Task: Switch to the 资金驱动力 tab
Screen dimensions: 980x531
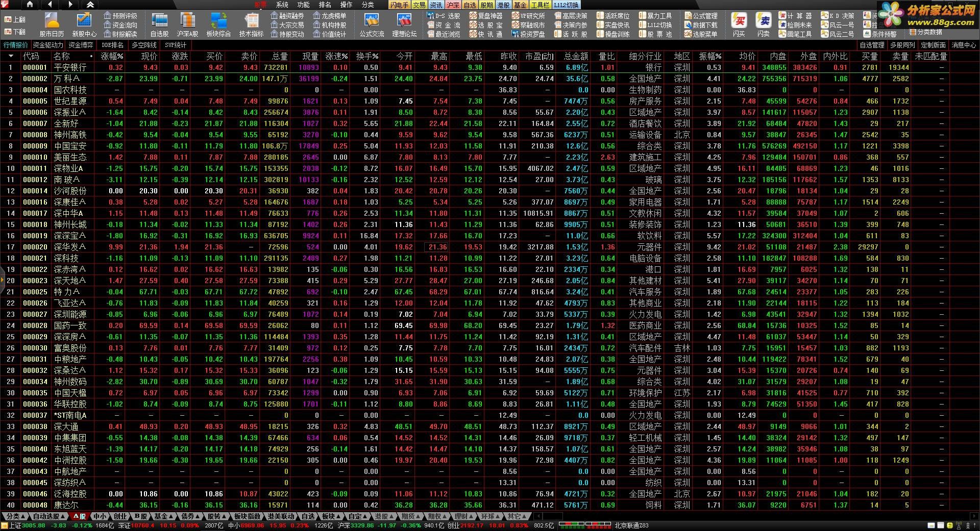Action: [x=48, y=45]
